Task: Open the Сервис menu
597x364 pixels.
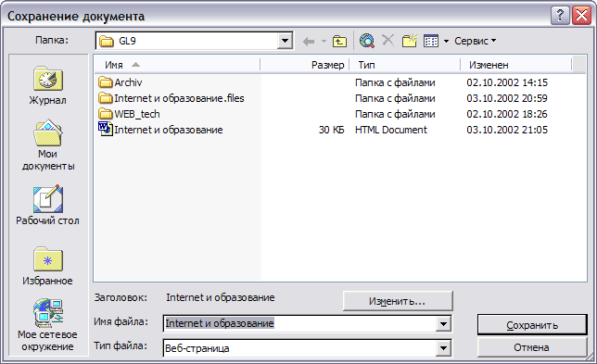Action: (475, 41)
